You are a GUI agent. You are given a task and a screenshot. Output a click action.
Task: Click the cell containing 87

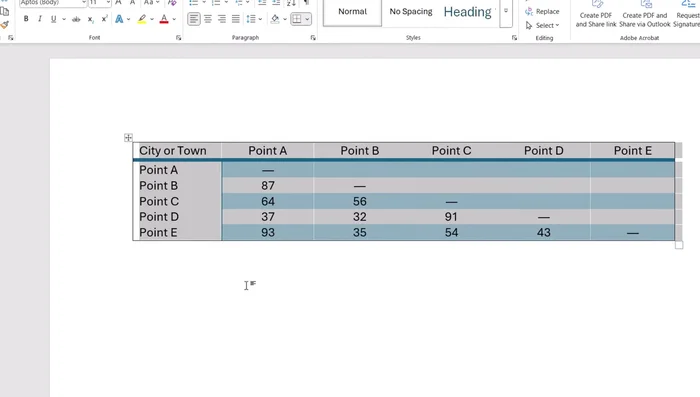click(x=267, y=186)
